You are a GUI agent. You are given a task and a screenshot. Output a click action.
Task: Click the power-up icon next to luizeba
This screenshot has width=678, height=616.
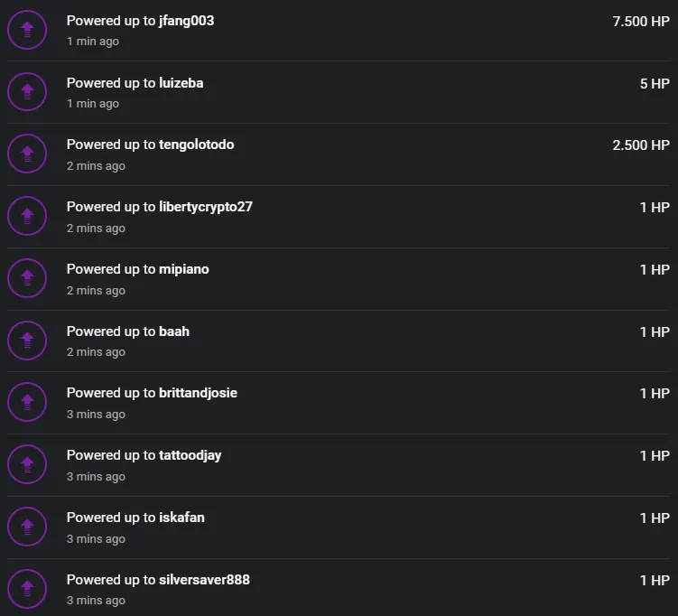(27, 92)
